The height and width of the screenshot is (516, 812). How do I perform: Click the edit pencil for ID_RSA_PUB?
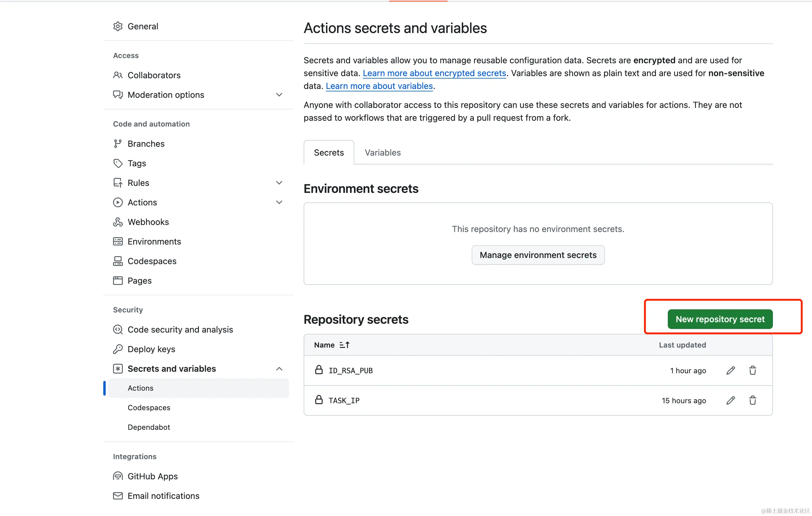click(730, 370)
